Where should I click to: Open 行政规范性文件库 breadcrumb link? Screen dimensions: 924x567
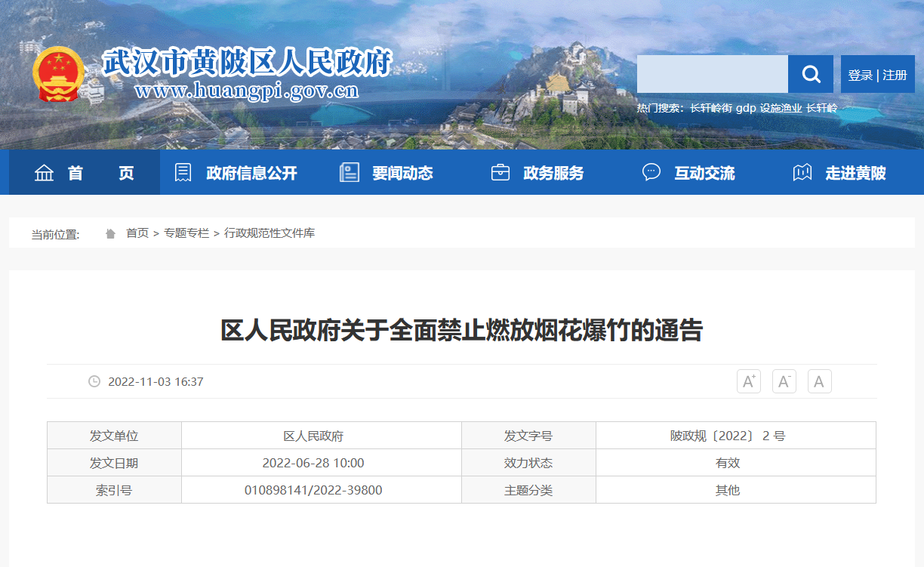(x=269, y=233)
